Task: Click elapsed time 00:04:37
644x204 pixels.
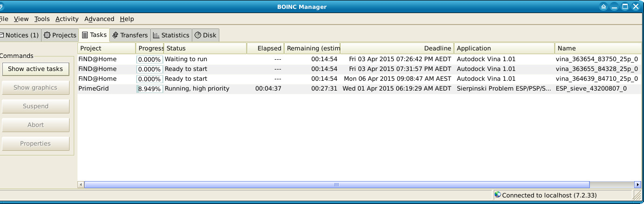Action: pyautogui.click(x=268, y=89)
